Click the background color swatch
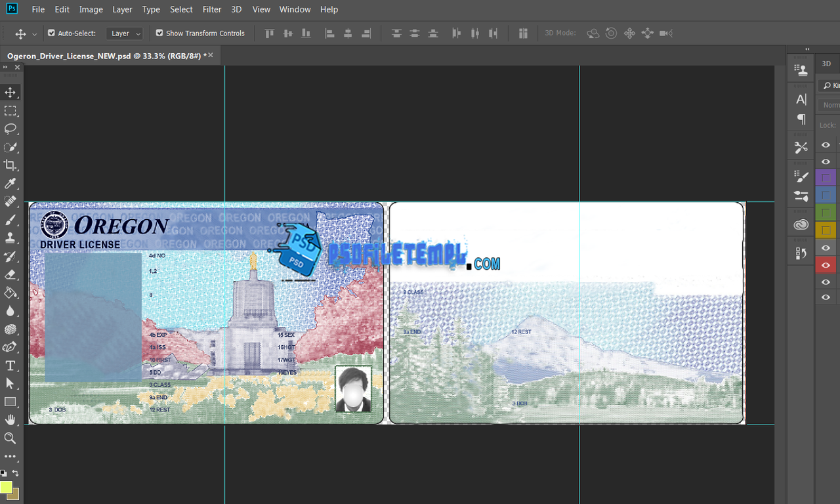 (x=14, y=494)
